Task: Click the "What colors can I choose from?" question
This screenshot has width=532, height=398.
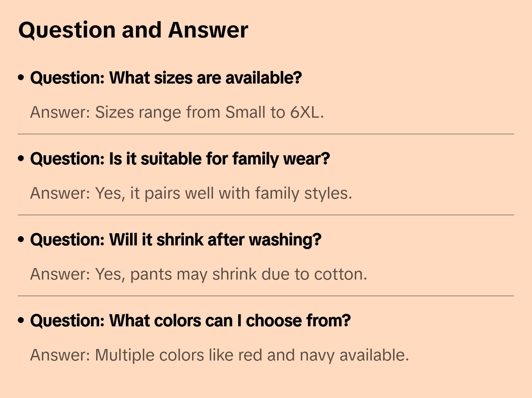Action: tap(190, 321)
